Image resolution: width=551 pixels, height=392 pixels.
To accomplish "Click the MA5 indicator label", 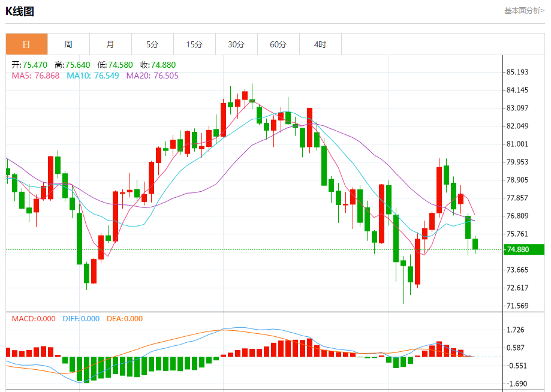I will click(35, 76).
